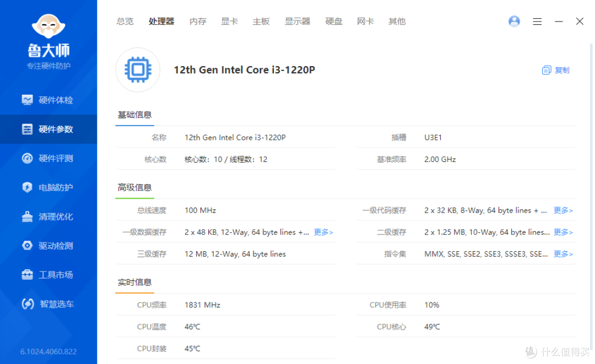Viewport: 595px width, 364px height.
Task: Click the 名称 value 12th Gen Intel Core i3-1220P
Action: (x=235, y=138)
